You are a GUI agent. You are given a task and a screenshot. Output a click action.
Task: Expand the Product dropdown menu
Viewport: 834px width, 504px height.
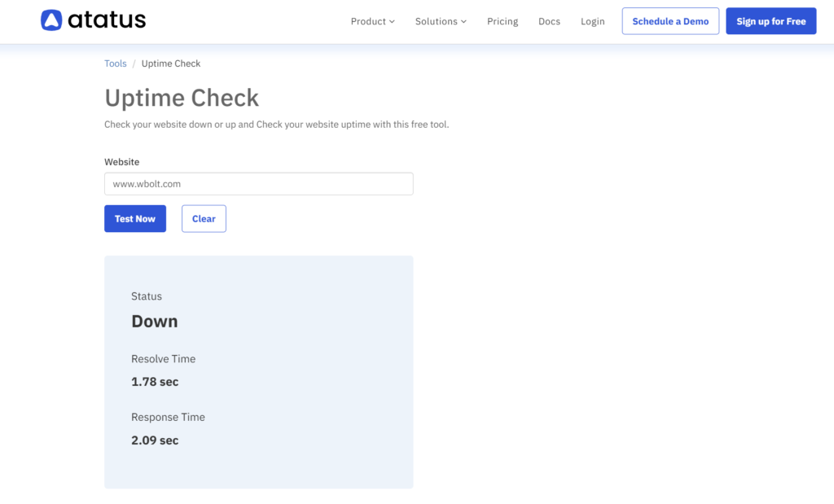pos(372,21)
